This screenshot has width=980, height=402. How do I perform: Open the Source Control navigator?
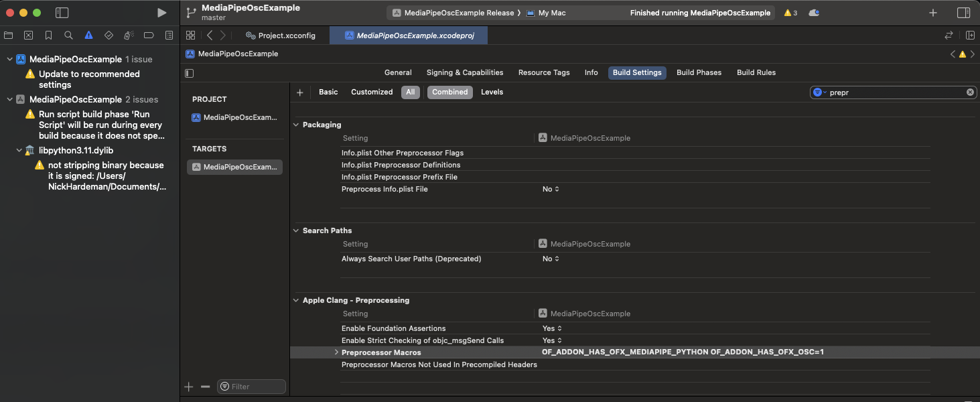pyautogui.click(x=29, y=36)
